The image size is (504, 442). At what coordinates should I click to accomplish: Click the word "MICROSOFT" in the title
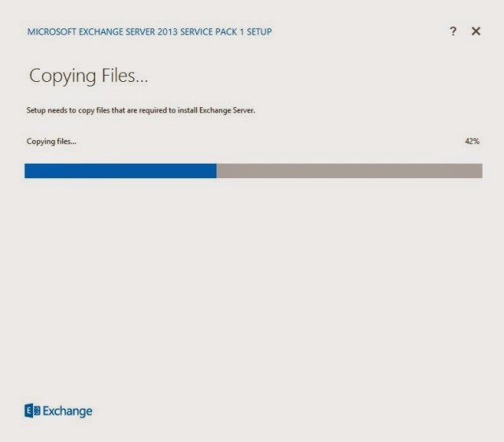[51, 32]
